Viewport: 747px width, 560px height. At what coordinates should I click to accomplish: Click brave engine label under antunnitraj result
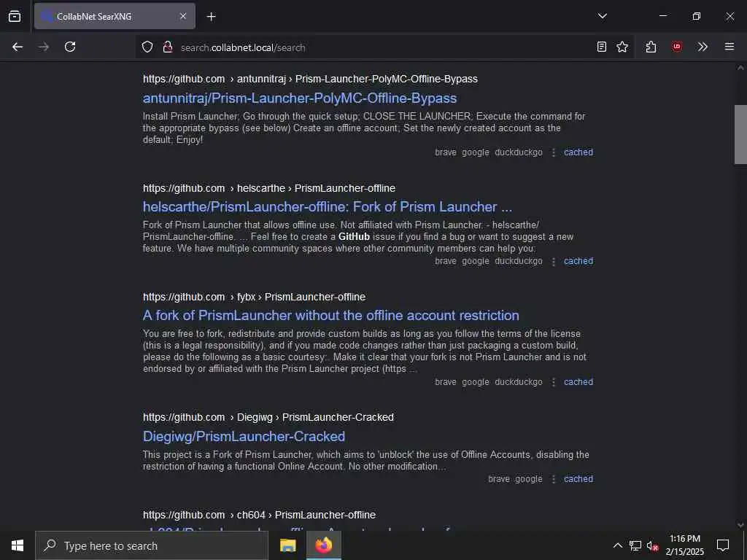point(446,152)
